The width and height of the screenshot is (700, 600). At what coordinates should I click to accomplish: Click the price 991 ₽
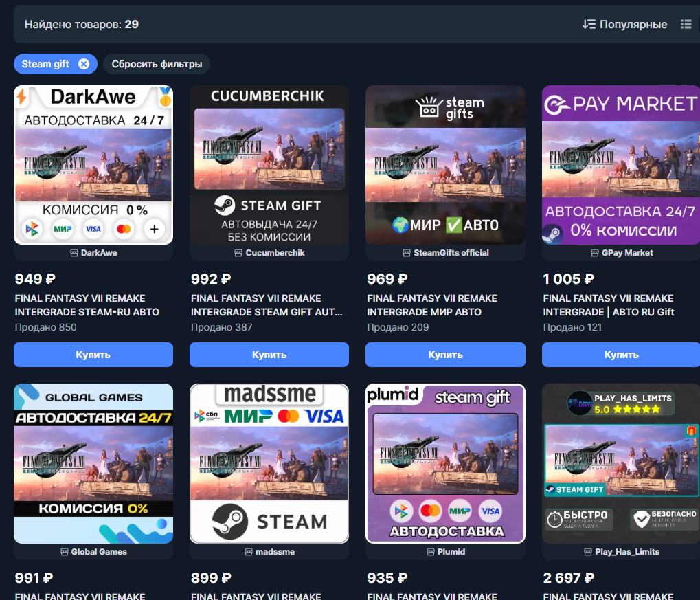pyautogui.click(x=34, y=577)
